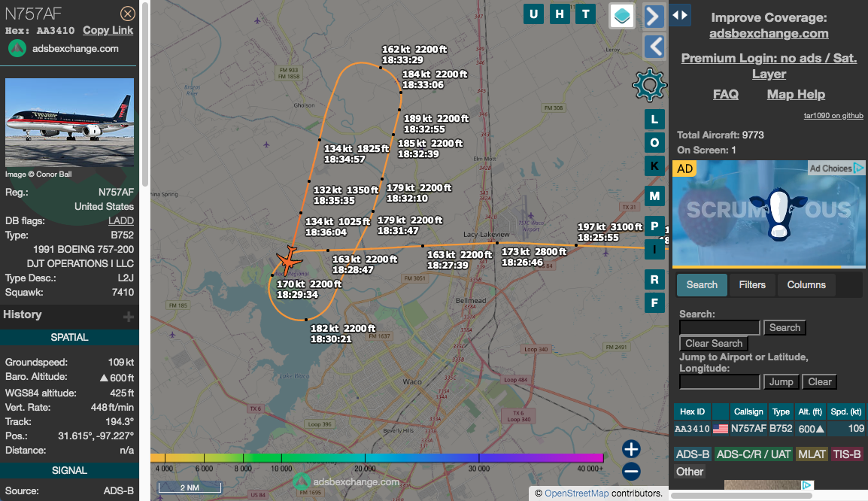The width and height of the screenshot is (868, 501).
Task: Close the N757AF aircraft info panel
Action: click(127, 14)
